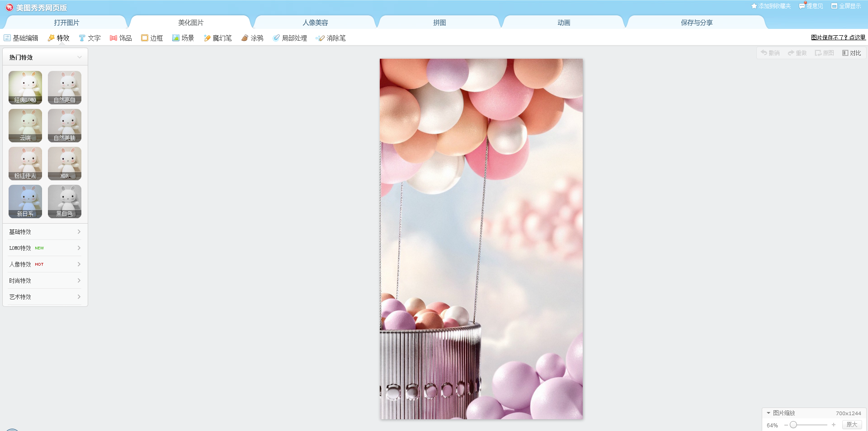Open 局部处理 local adjustments

click(290, 38)
